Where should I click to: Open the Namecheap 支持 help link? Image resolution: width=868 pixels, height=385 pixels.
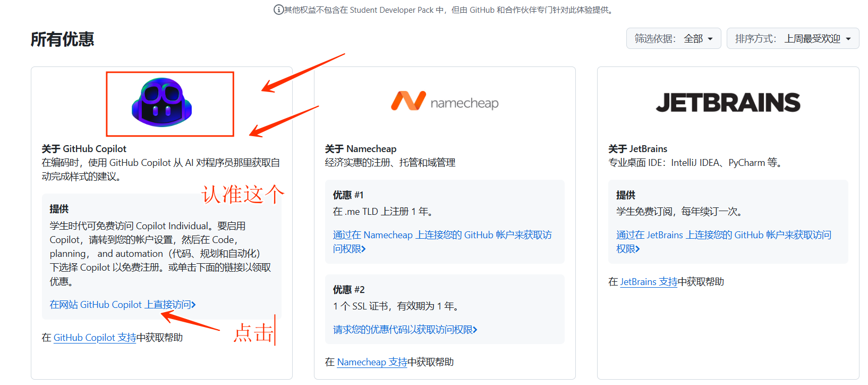pyautogui.click(x=372, y=362)
